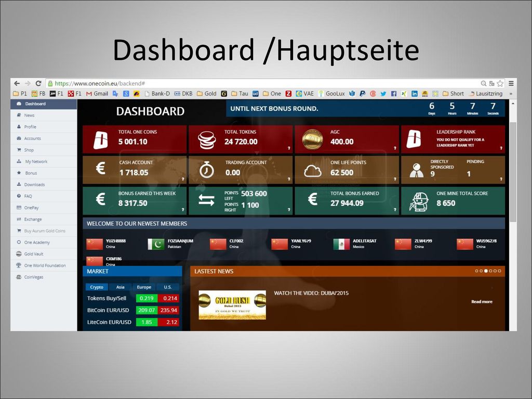Viewport: 532px width, 399px height.
Task: Click the help icon on One Life Points card
Action: 395,179
